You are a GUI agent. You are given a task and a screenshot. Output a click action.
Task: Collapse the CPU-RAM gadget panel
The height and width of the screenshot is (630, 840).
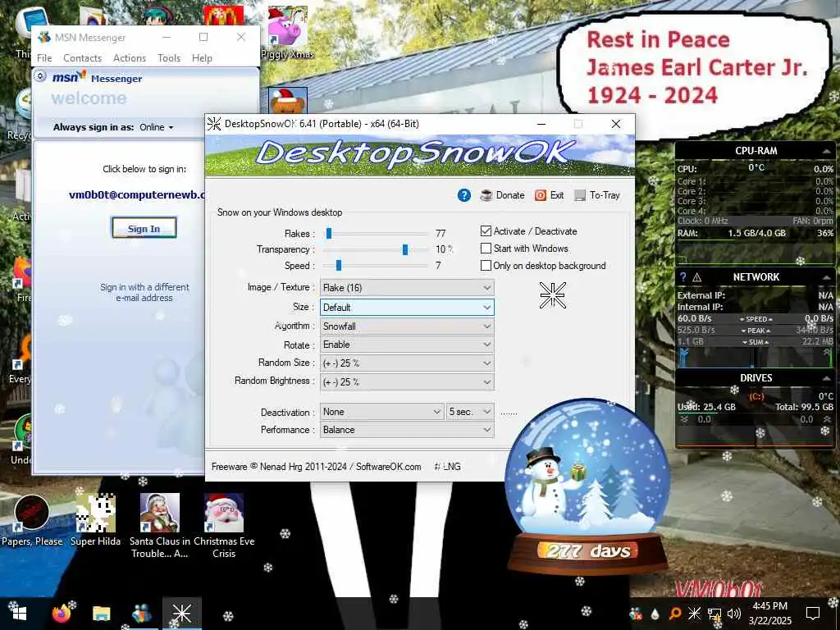827,152
